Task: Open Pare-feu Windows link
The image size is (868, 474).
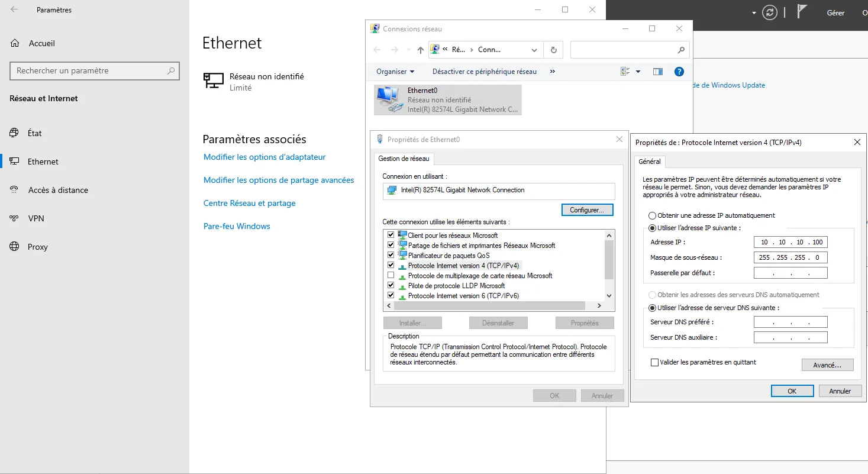Action: tap(237, 226)
